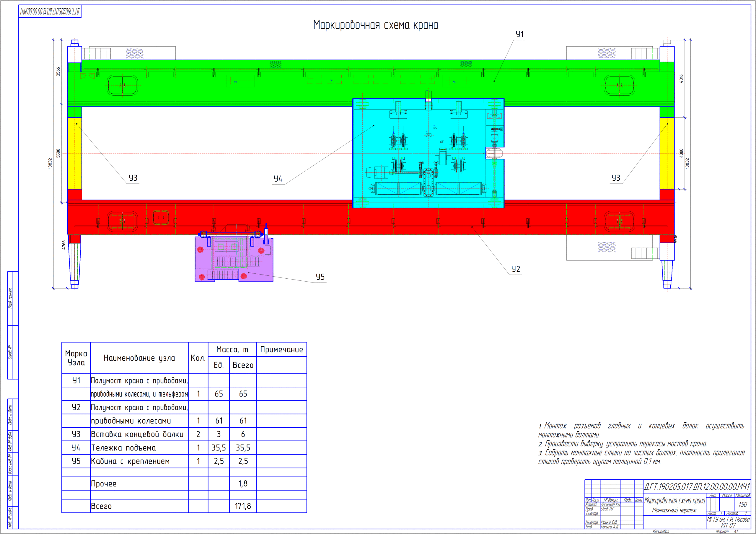Click the drawing title 'Маркировочная схема крана' at top
Image resolution: width=756 pixels, height=534 pixels.
(x=375, y=25)
